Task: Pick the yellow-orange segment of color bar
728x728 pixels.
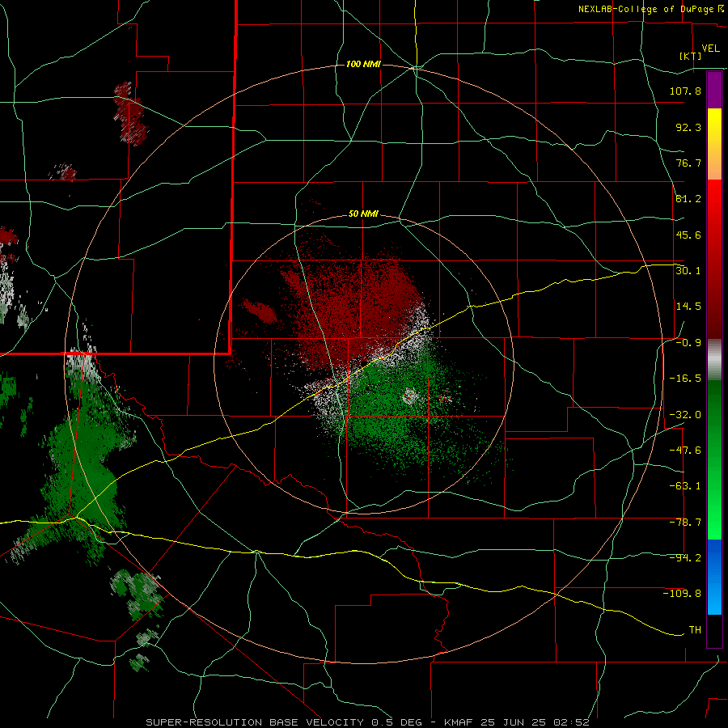Action: 714,144
